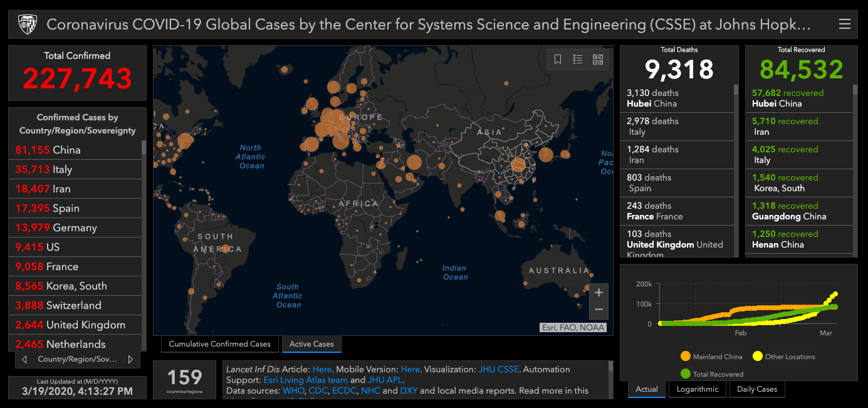Screen dimensions: 868x408
Task: Click the 3,130 deaths Hubei China row
Action: (677, 98)
